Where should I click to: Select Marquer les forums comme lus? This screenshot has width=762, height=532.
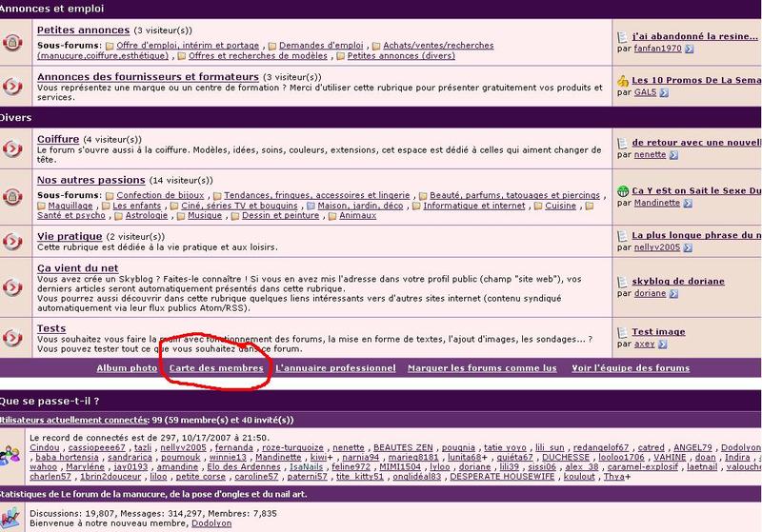[482, 367]
